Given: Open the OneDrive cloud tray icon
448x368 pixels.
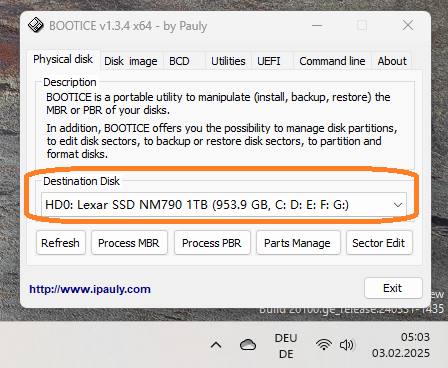Looking at the screenshot, I should pyautogui.click(x=248, y=345).
